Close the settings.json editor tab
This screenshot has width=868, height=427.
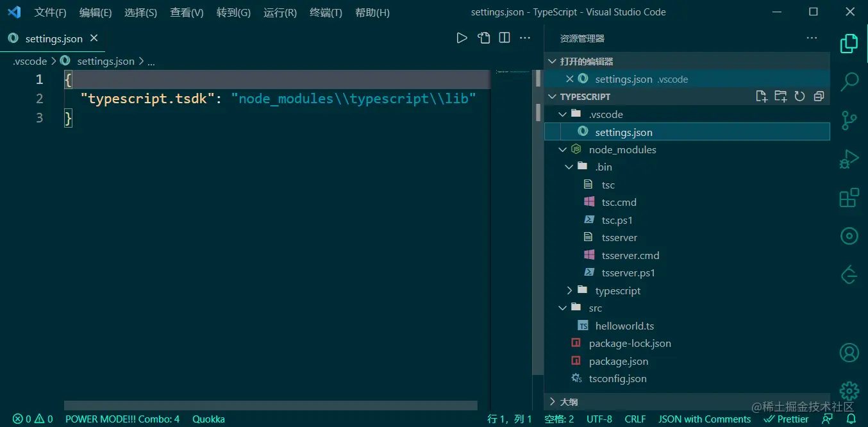(94, 38)
